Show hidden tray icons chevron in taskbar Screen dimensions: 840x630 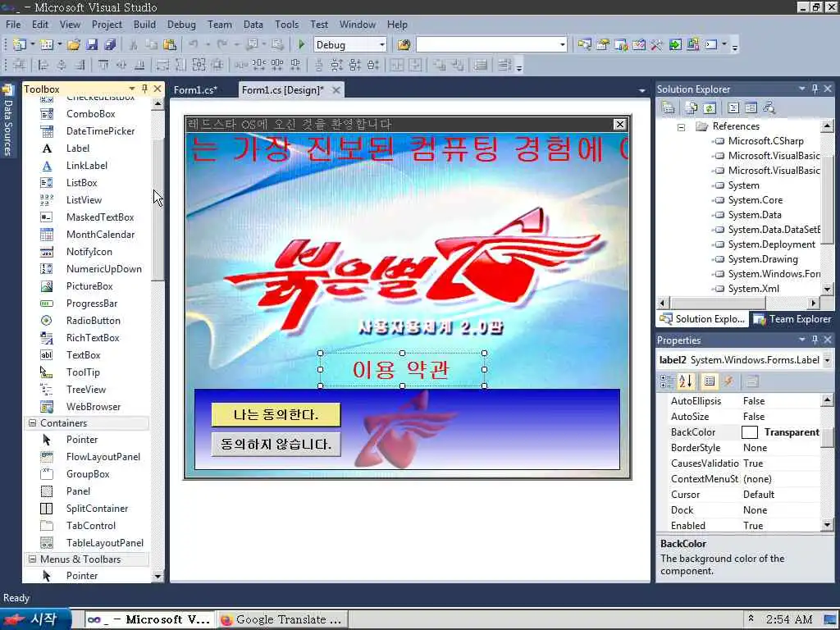(x=751, y=619)
